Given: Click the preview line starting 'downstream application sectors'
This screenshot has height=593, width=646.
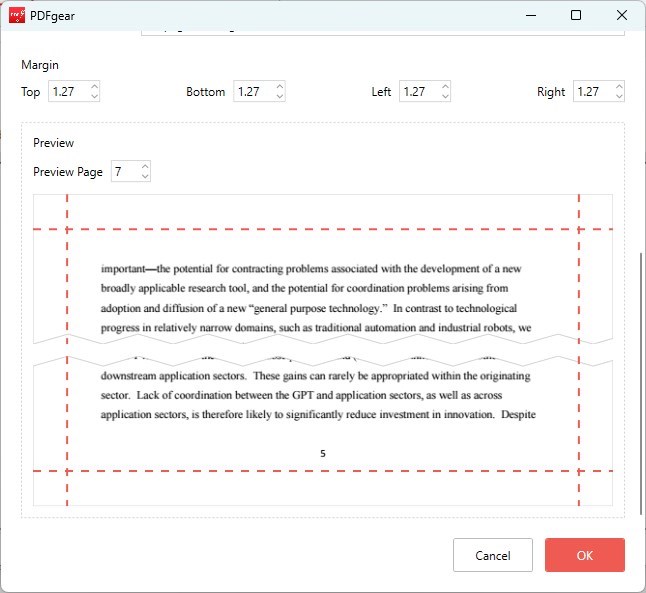Looking at the screenshot, I should point(316,376).
